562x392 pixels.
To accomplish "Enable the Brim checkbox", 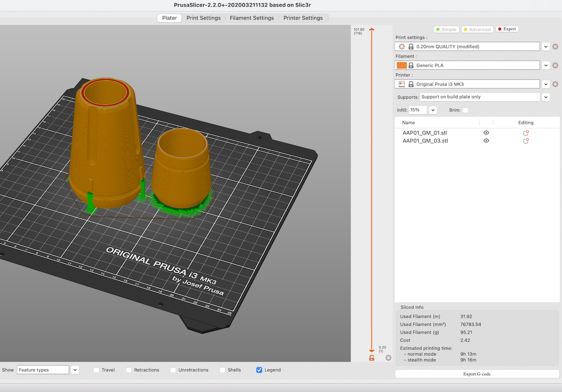I will [x=465, y=110].
